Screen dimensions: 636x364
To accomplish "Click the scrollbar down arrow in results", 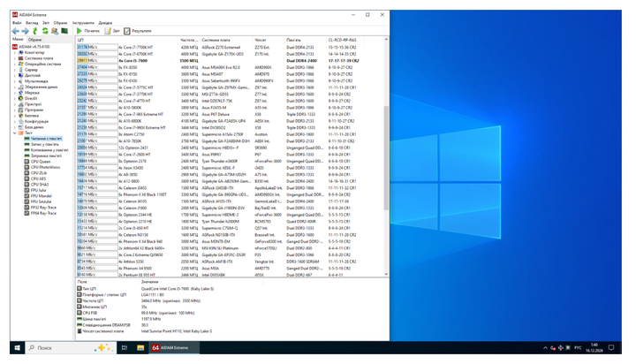I will [x=386, y=274].
